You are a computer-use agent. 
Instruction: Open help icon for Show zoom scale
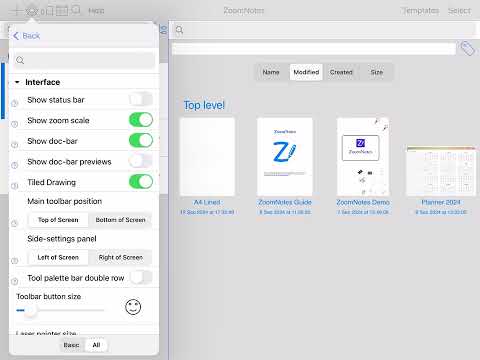click(x=14, y=124)
